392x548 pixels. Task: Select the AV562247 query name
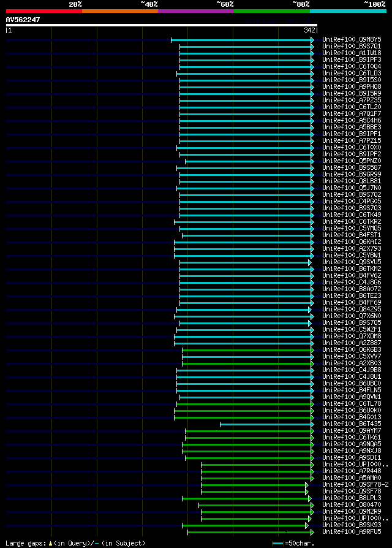pos(23,20)
